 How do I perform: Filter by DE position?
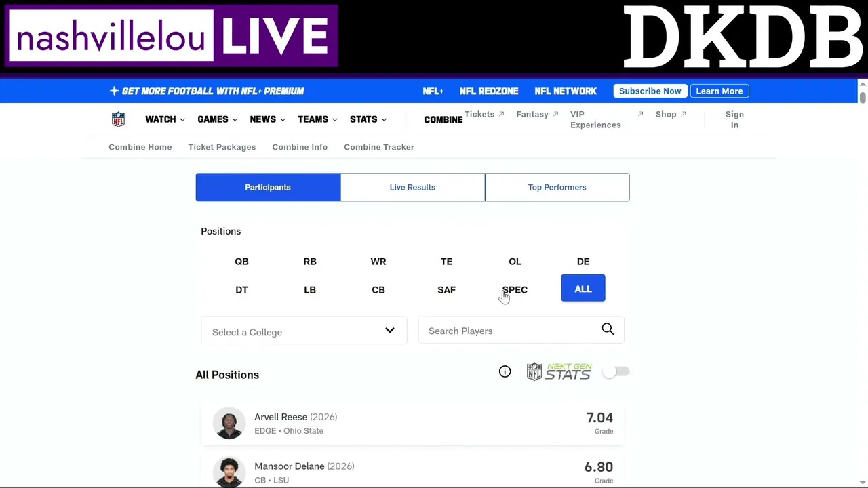point(583,261)
